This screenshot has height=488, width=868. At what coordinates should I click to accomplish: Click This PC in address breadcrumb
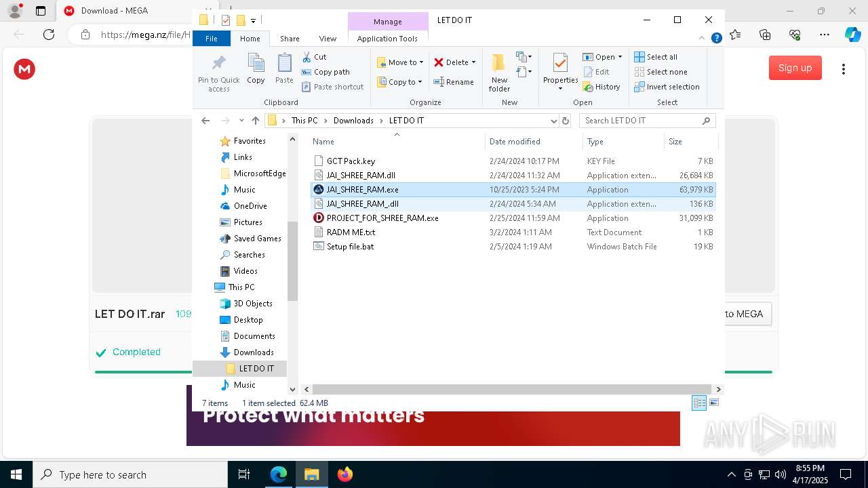tap(304, 121)
